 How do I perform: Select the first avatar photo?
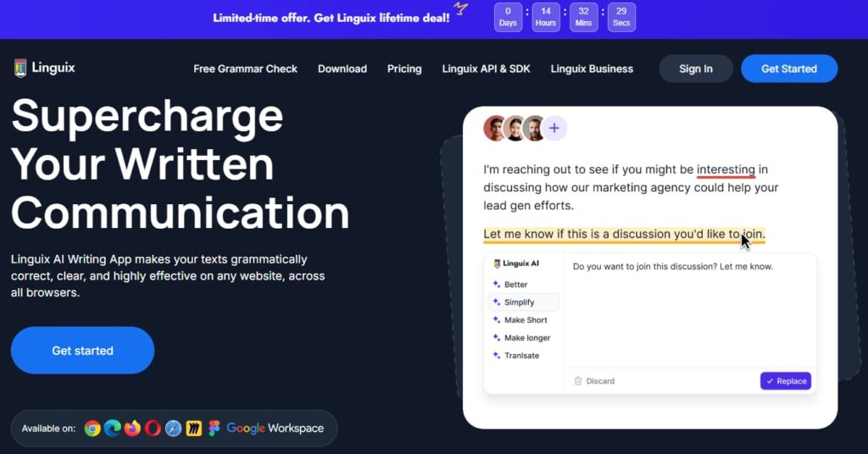(x=494, y=128)
